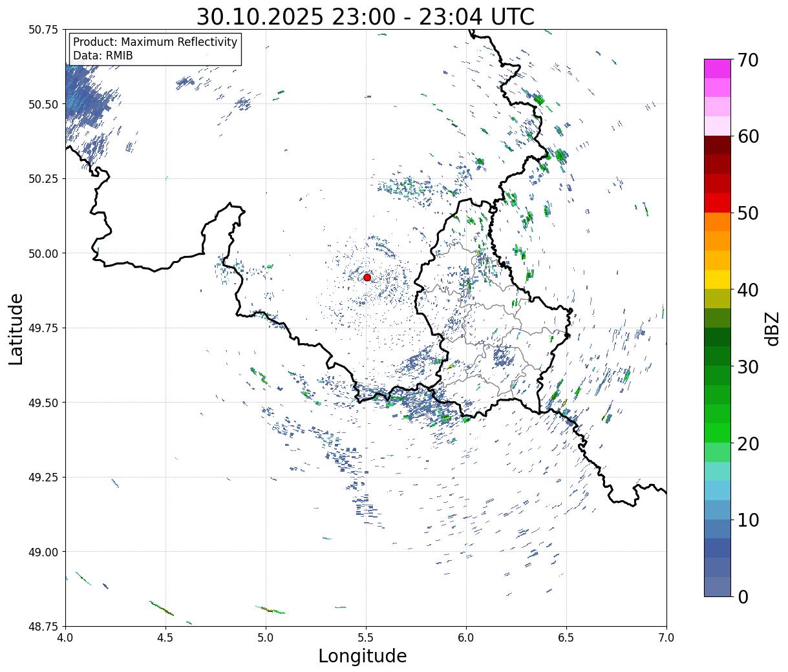The width and height of the screenshot is (788, 672).
Task: Click the 50 tick on the colorbar
Action: [747, 213]
